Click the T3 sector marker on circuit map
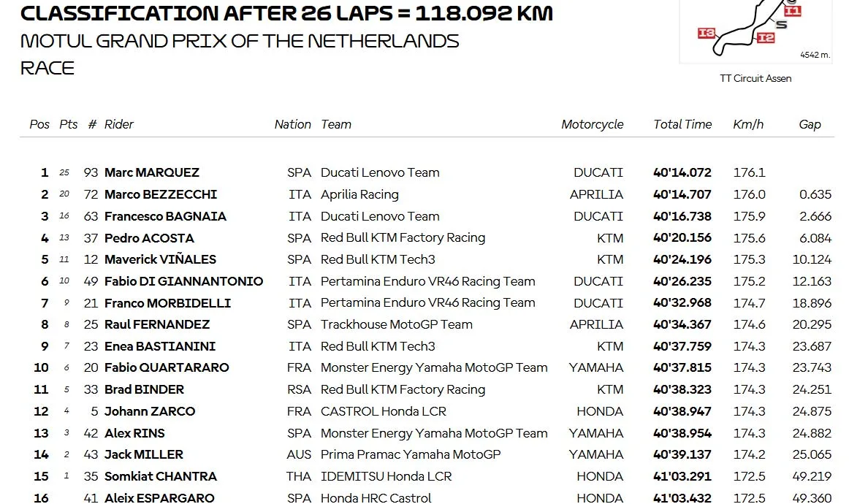 [x=707, y=33]
